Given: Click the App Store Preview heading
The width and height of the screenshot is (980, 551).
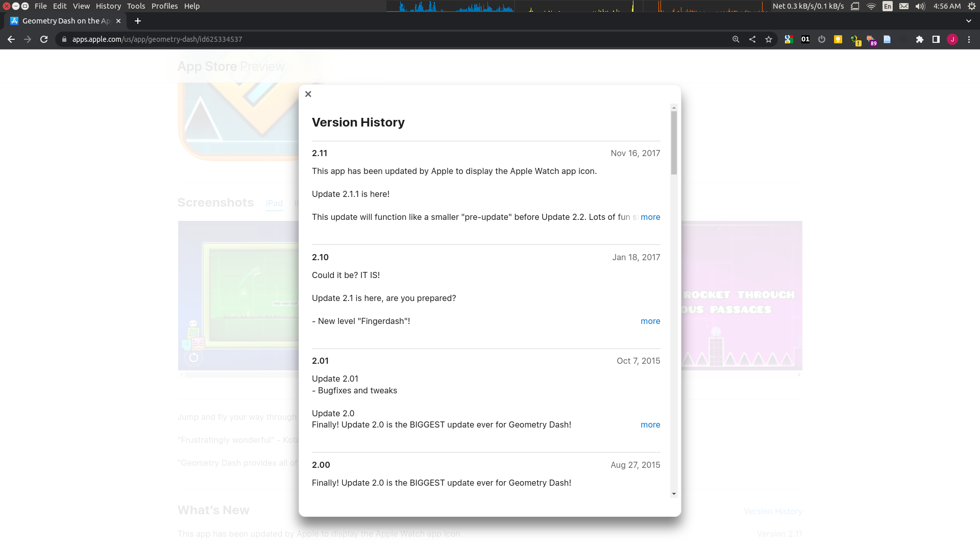Looking at the screenshot, I should 231,66.
